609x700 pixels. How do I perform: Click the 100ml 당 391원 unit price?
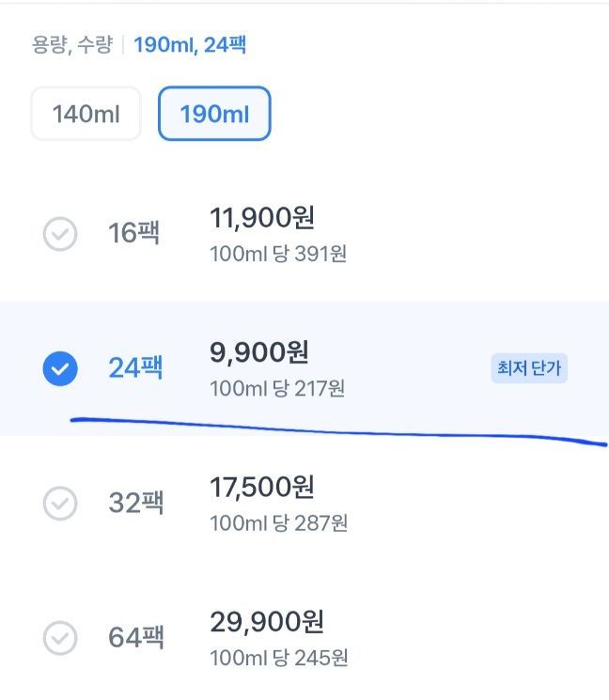(x=278, y=254)
